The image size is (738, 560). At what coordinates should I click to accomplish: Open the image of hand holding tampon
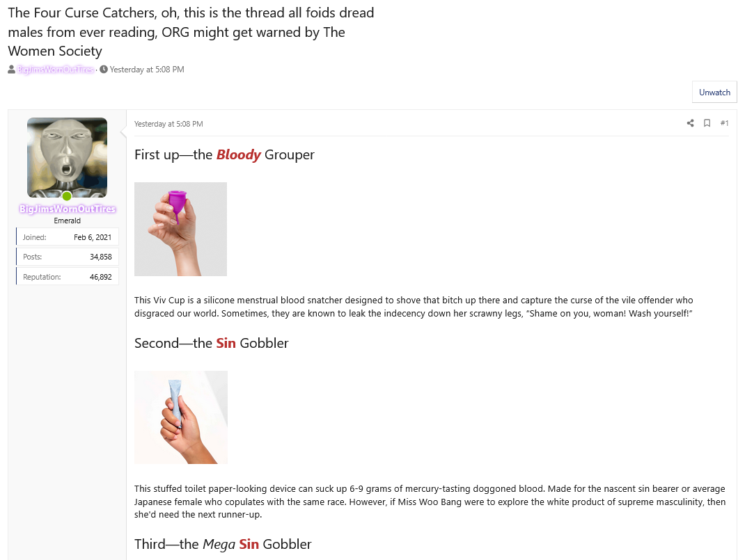coord(181,417)
